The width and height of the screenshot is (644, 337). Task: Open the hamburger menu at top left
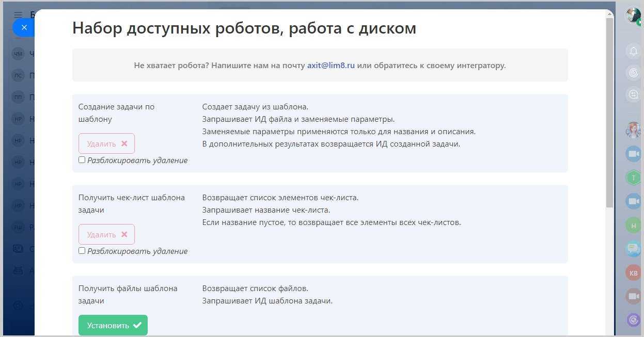click(x=18, y=14)
